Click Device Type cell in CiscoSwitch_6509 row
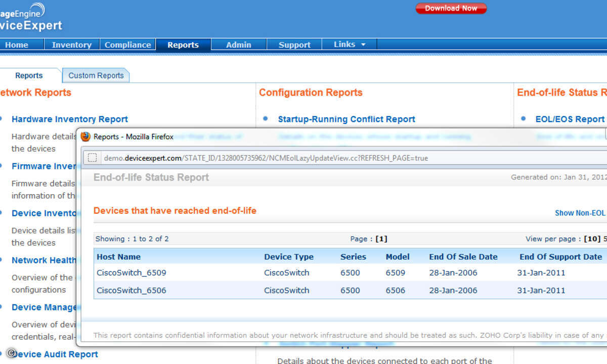The width and height of the screenshot is (607, 364). point(287,272)
